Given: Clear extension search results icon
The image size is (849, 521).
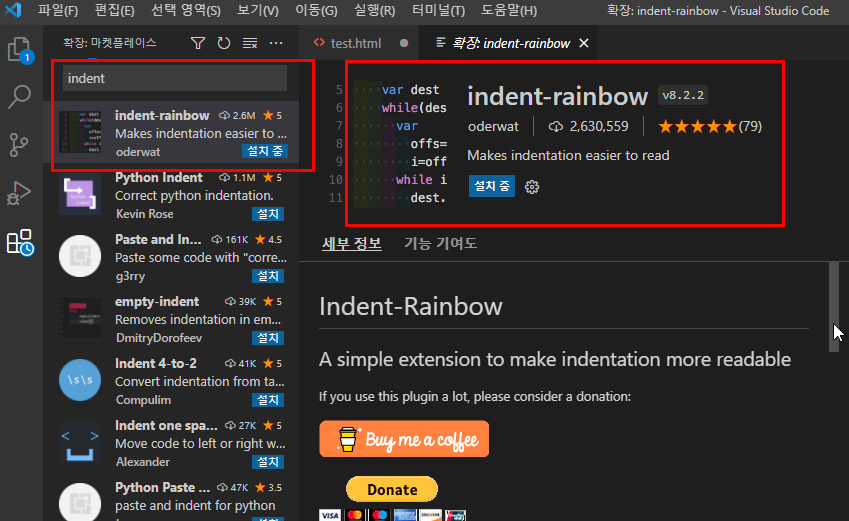Looking at the screenshot, I should (x=250, y=43).
